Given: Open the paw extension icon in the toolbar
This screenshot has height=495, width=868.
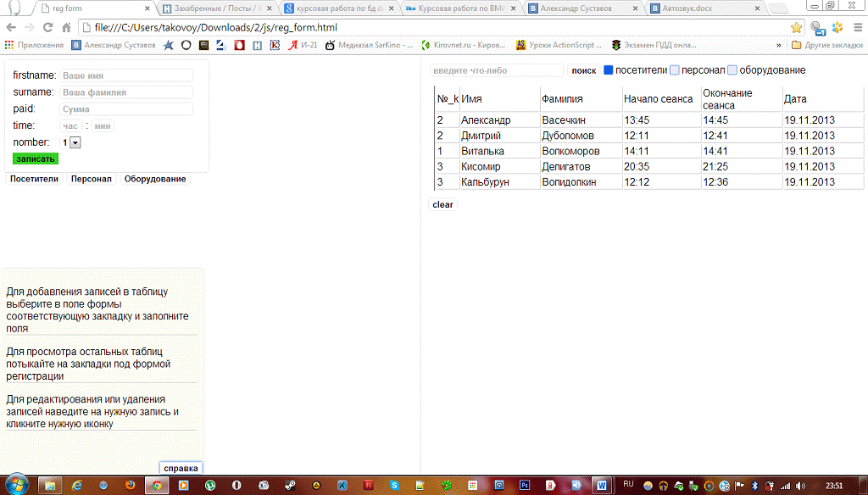Looking at the screenshot, I should [x=837, y=27].
